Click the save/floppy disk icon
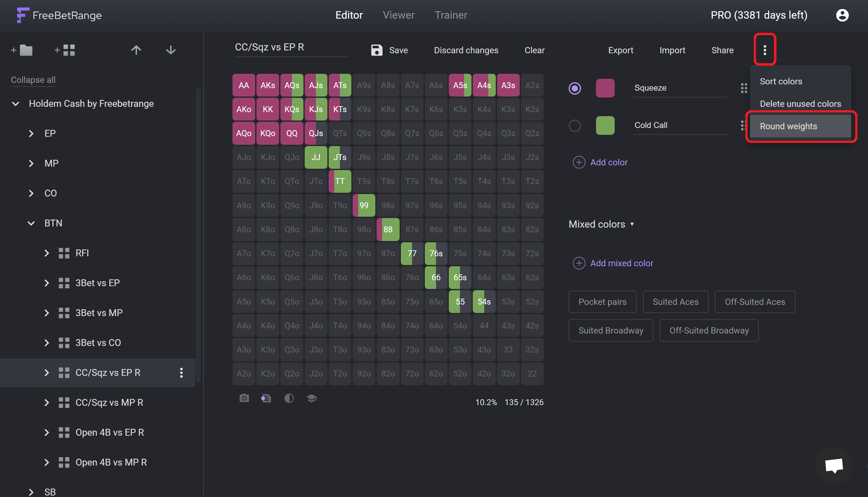 [x=376, y=50]
